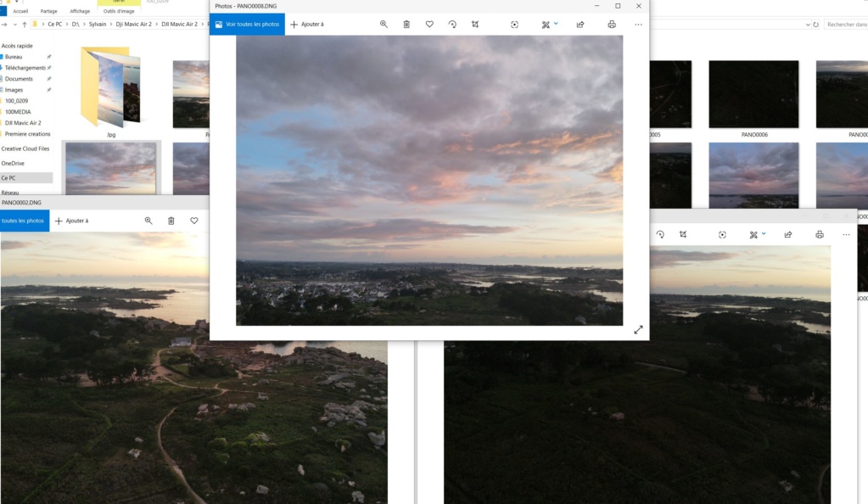Expand Edit & Create chevron in PANO0008 window
Viewport: 868px width, 504px height.
click(556, 24)
